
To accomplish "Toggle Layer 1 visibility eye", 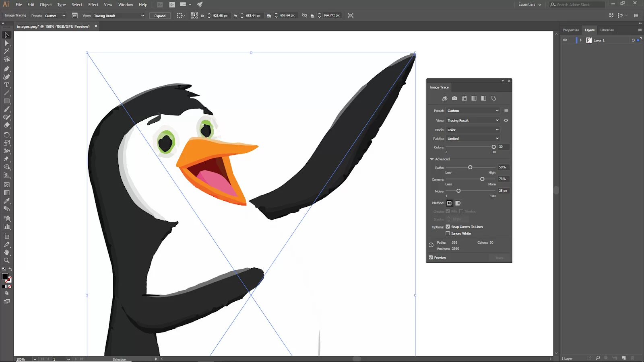I will 565,40.
